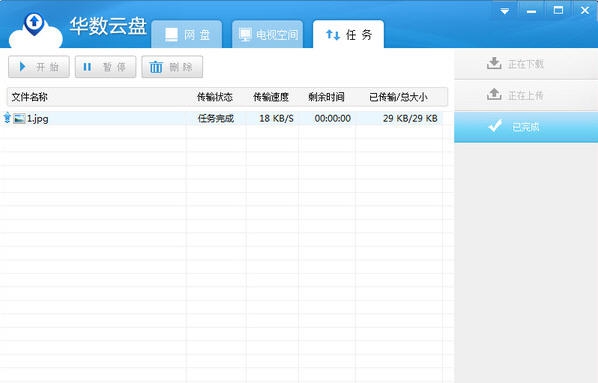Show the 正在上传 uploading list
598x383 pixels.
(526, 95)
